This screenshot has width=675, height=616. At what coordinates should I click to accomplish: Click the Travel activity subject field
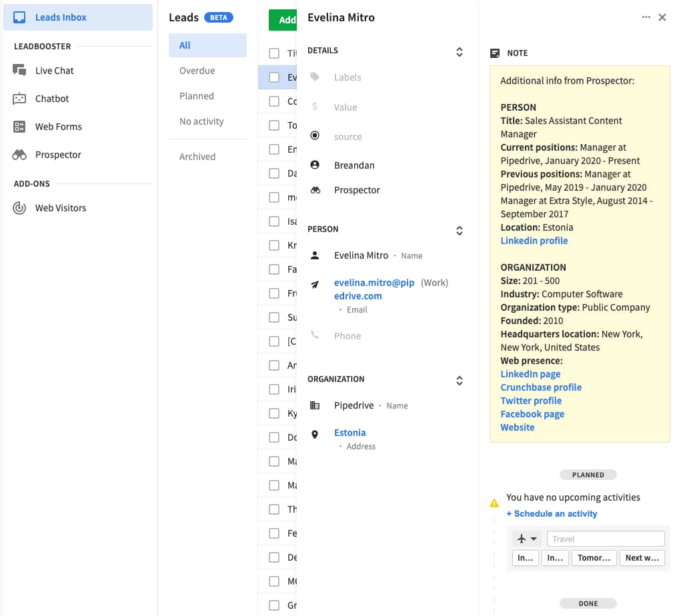click(605, 538)
